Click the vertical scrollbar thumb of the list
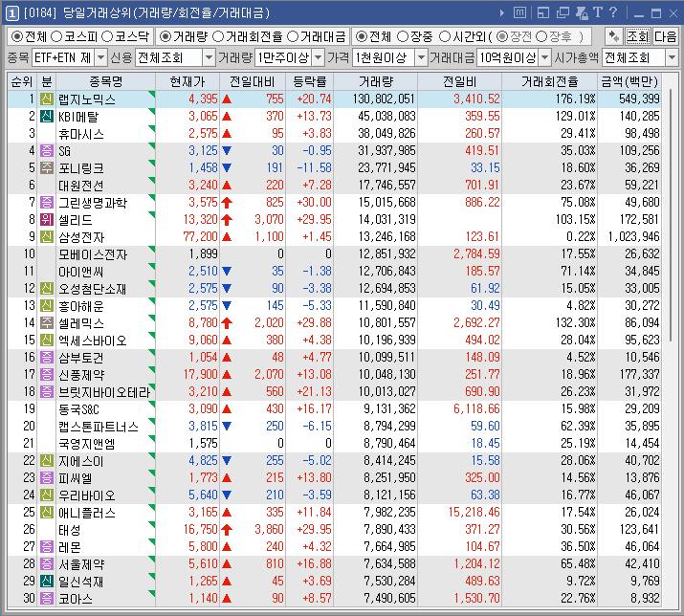 (x=673, y=216)
